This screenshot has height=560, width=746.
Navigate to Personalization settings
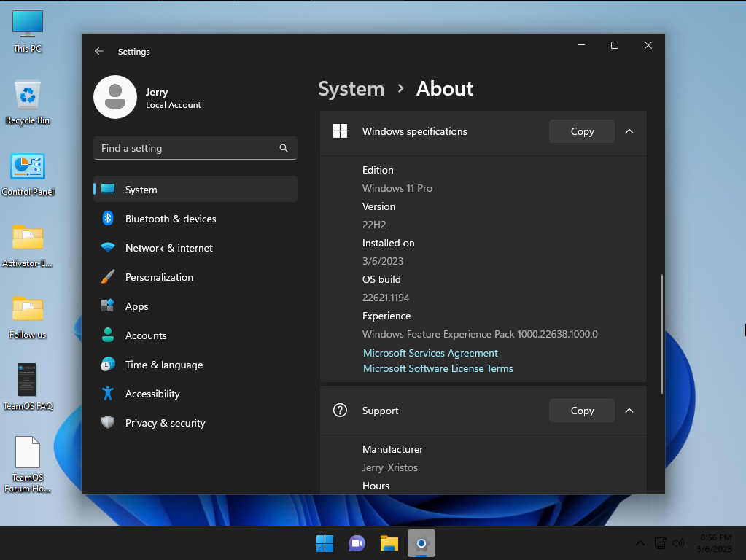click(x=195, y=277)
